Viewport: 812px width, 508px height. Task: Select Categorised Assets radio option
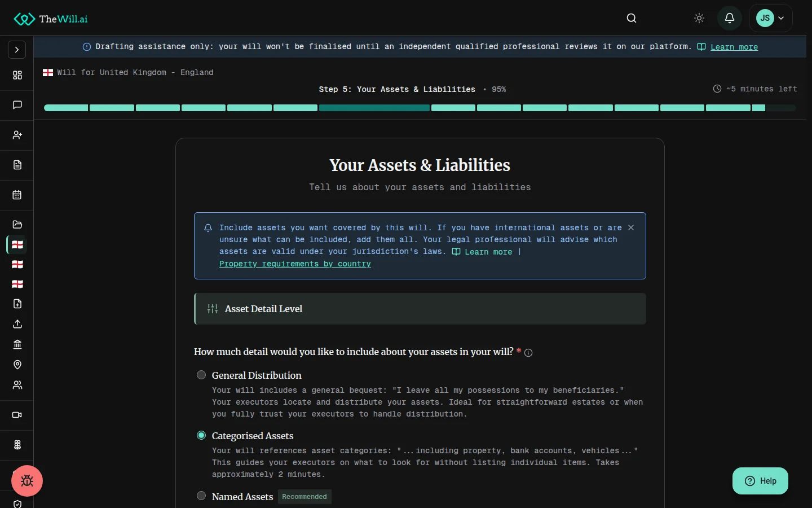tap(201, 435)
